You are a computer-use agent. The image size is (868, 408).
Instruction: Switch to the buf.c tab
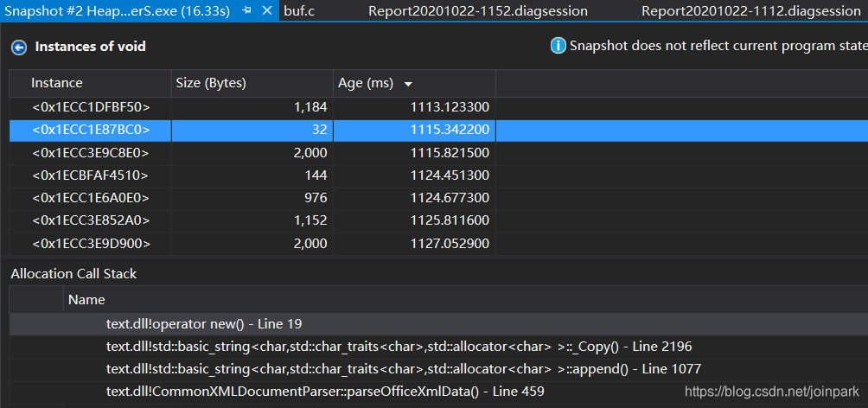click(299, 10)
